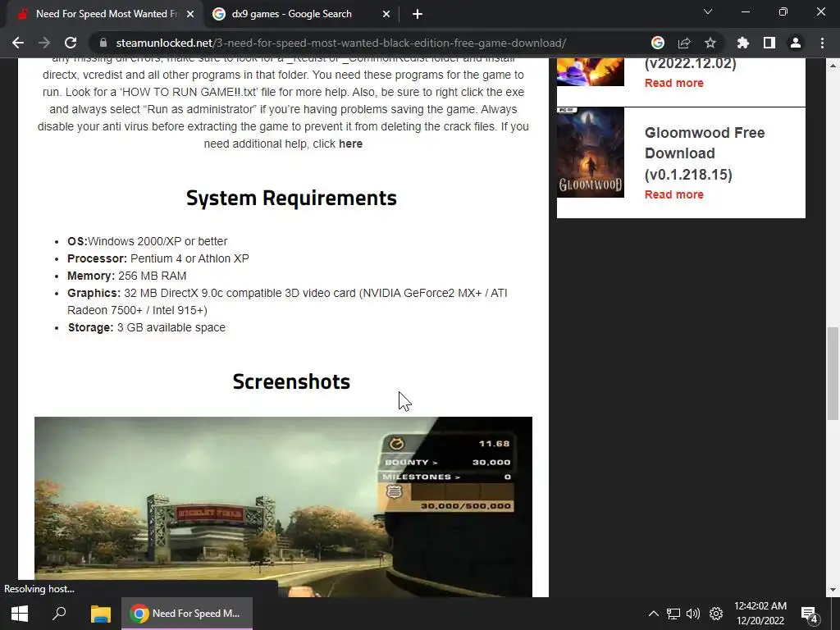Go back to the previous page
Viewport: 840px width, 630px height.
pos(18,43)
